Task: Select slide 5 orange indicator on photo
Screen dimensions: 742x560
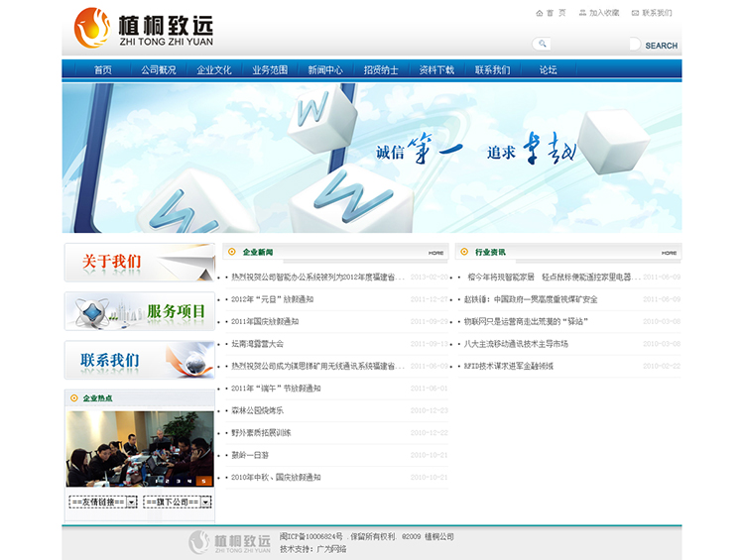Action: coord(204,481)
